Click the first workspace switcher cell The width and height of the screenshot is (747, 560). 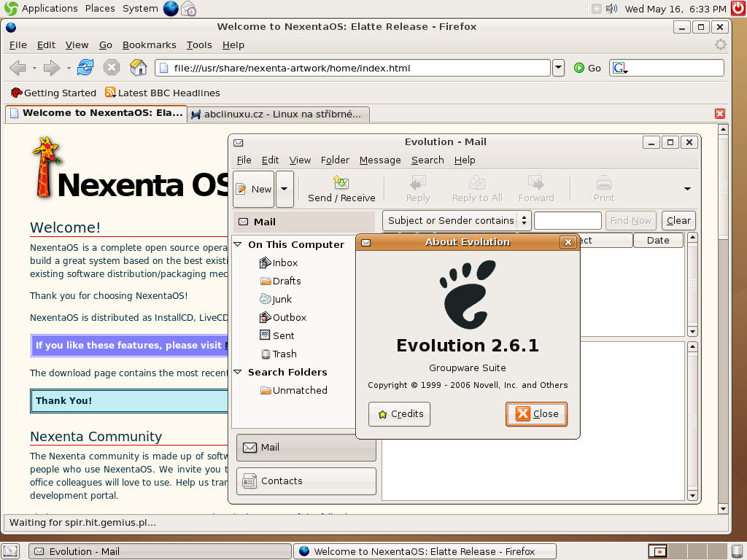pyautogui.click(x=658, y=551)
